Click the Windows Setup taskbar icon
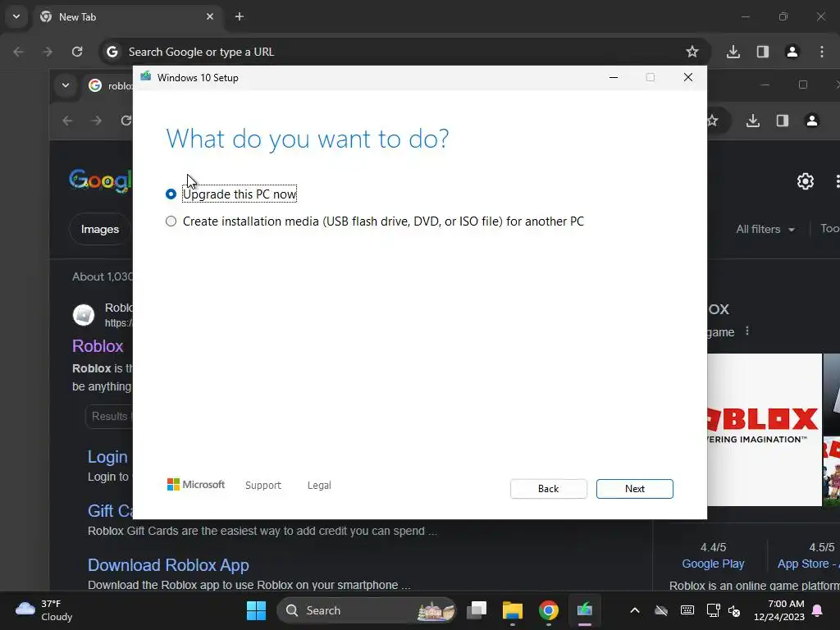This screenshot has height=630, width=840. (x=584, y=610)
